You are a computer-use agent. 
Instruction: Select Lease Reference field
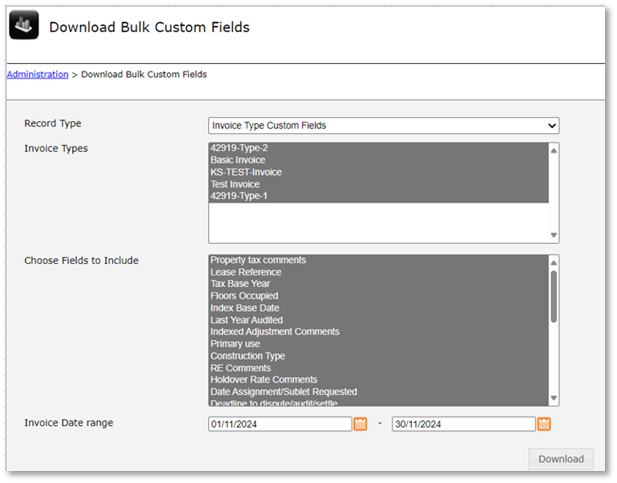click(x=379, y=272)
